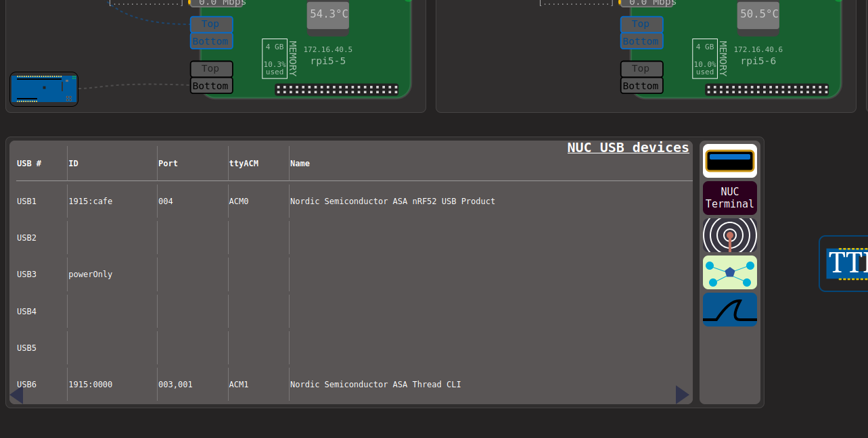Click the ID value 1915:0000
868x438 pixels.
point(90,385)
